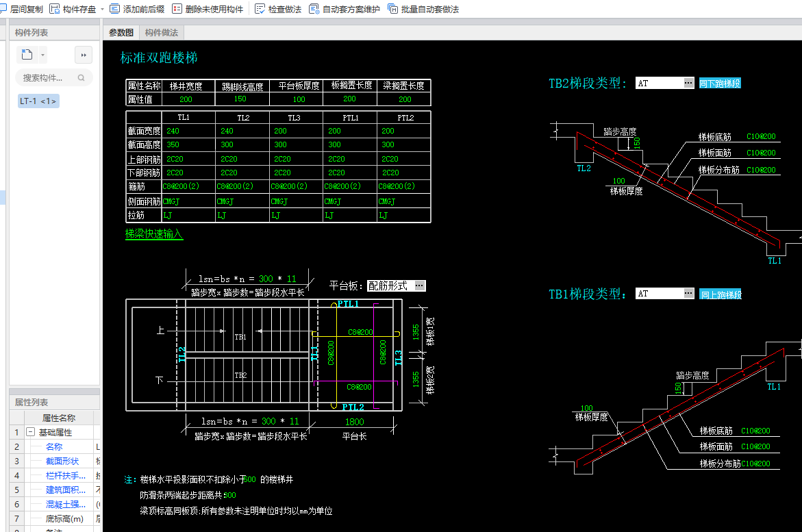
Task: Select the LT-1 component in the list
Action: coord(38,101)
